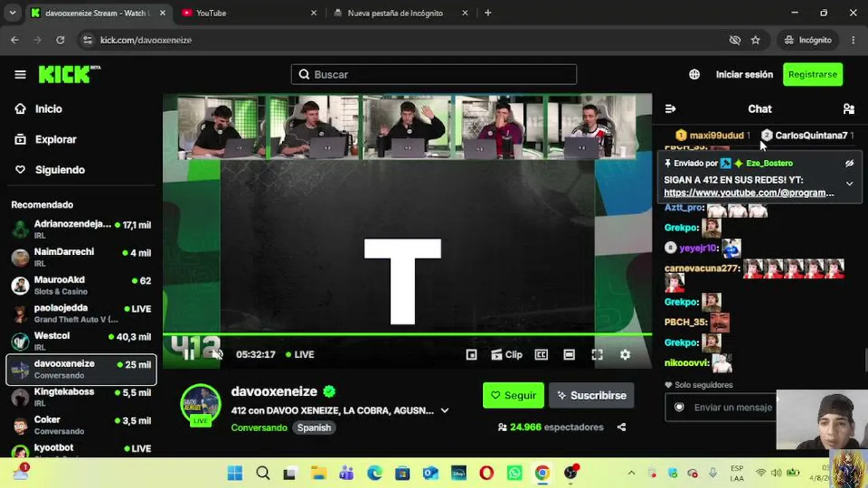Open CarlosQuintana7 top gifter entry
868x488 pixels.
click(807, 136)
